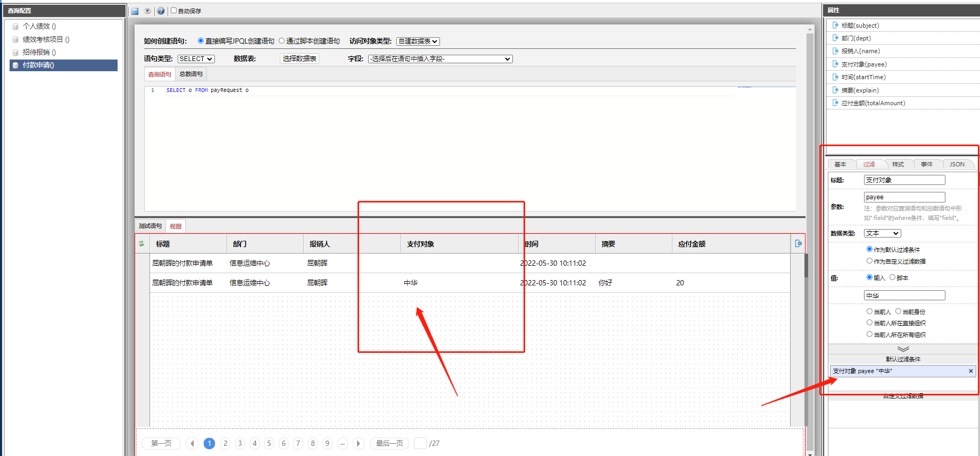Image resolution: width=980 pixels, height=456 pixels.
Task: Click the icon next to 付款申请 item
Action: click(15, 65)
